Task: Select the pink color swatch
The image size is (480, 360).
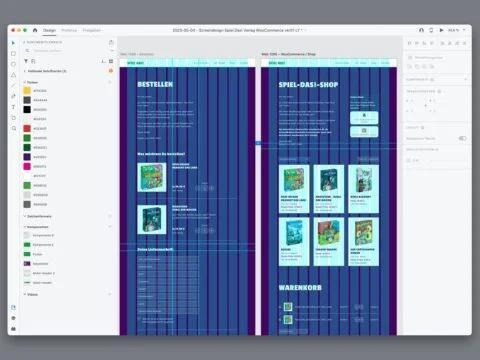Action: tap(27, 166)
